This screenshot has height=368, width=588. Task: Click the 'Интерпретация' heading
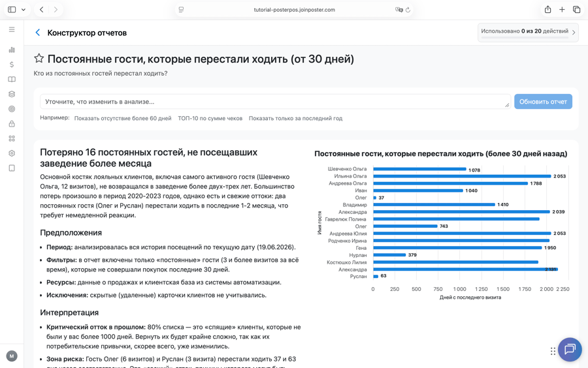coord(69,313)
